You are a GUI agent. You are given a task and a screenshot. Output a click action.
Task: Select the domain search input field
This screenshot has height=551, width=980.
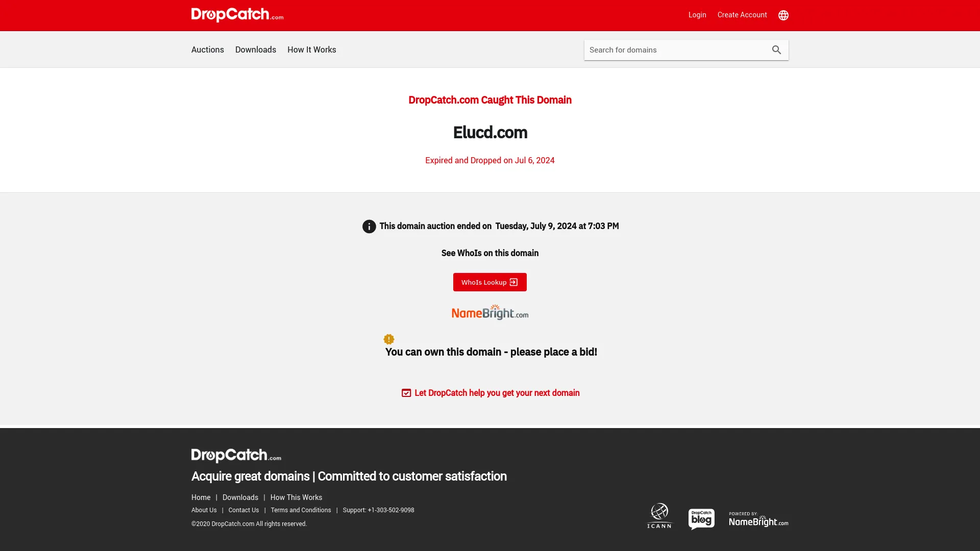point(675,49)
